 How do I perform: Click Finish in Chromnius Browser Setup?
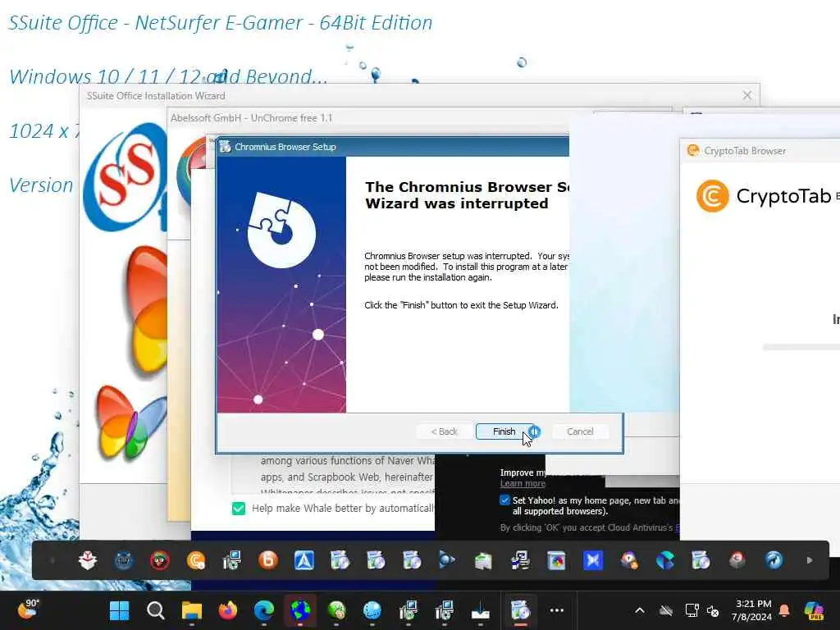(504, 431)
